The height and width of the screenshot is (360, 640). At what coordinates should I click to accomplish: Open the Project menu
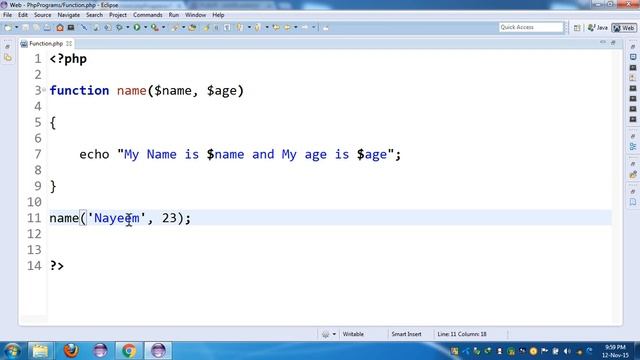coord(118,15)
